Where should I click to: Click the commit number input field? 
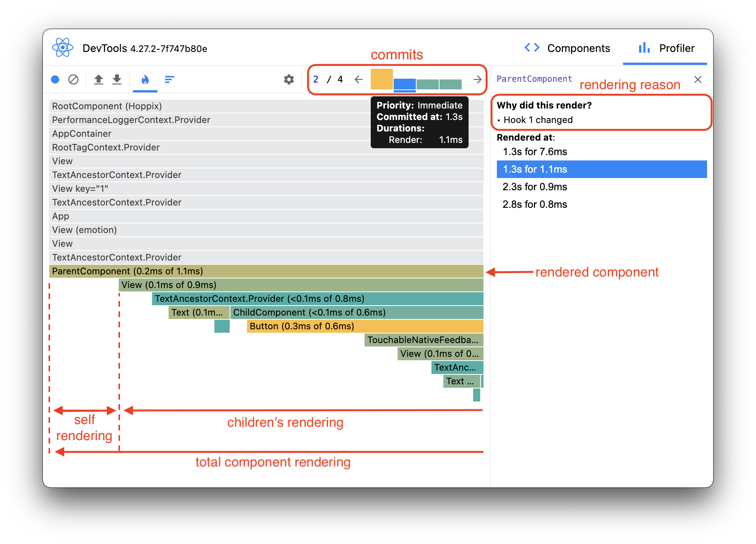pyautogui.click(x=316, y=79)
